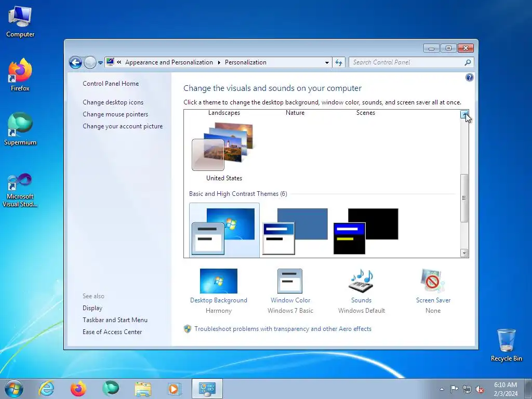532x399 pixels.
Task: Click the muted volume tray icon
Action: click(x=480, y=390)
